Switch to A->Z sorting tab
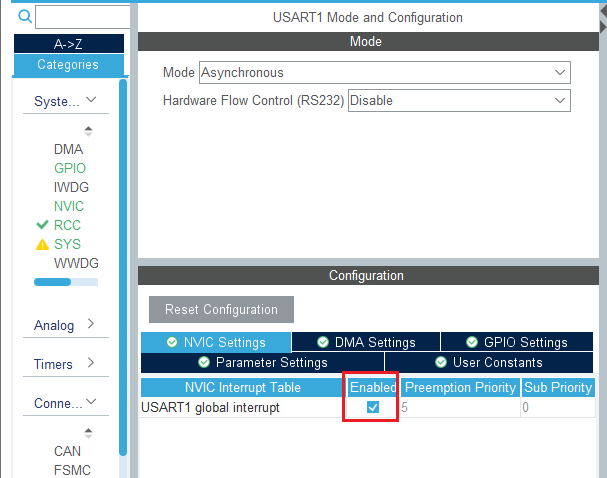607x478 pixels. [x=69, y=44]
